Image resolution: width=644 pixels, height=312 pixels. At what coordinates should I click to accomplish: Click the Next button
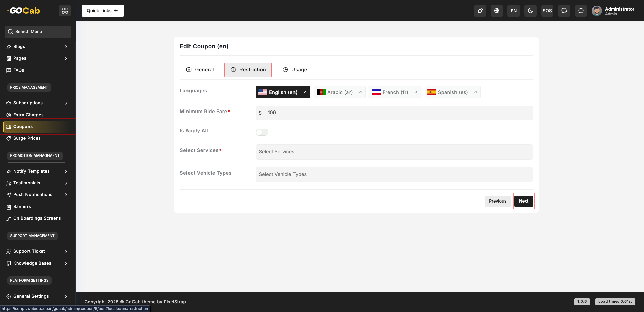click(523, 201)
